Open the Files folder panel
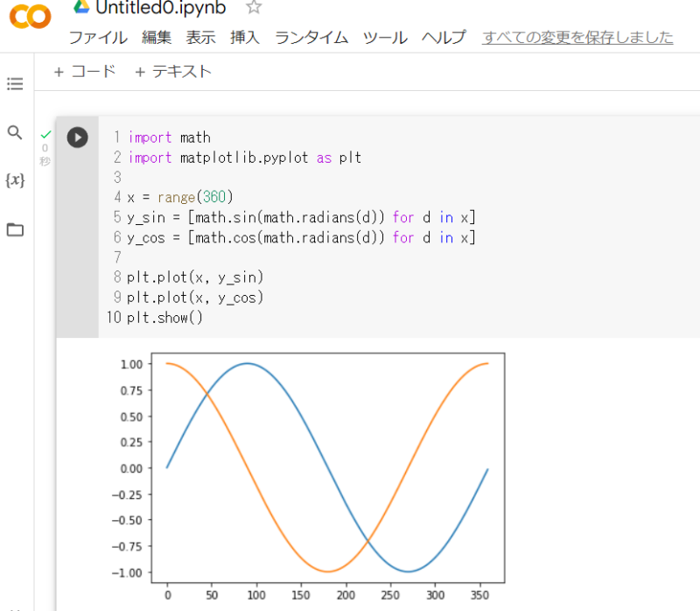Viewport: 700px width, 611px height. pos(15,229)
